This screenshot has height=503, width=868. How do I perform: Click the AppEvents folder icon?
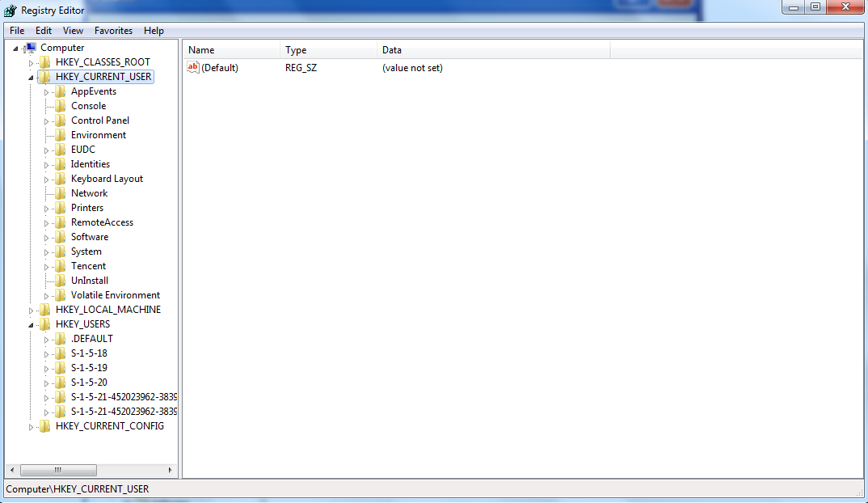[x=61, y=91]
